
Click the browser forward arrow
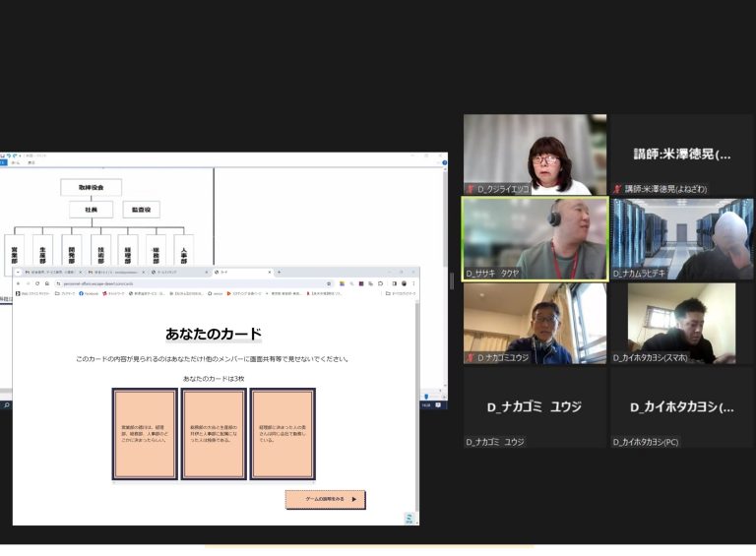coord(28,283)
